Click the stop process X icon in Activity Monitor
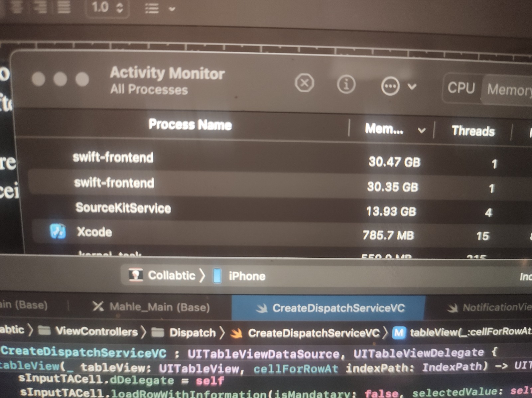This screenshot has width=532, height=398. 304,83
